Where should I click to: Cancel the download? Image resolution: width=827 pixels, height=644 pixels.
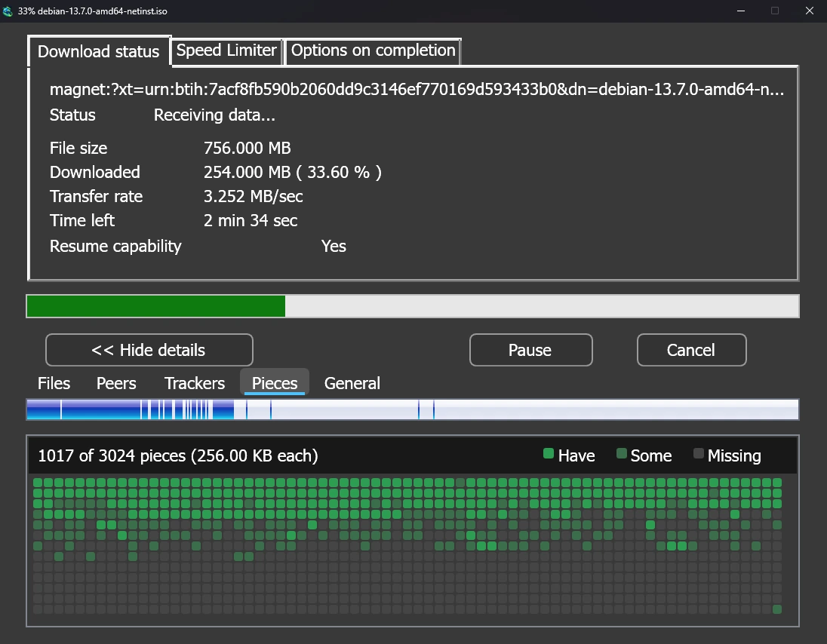[691, 350]
